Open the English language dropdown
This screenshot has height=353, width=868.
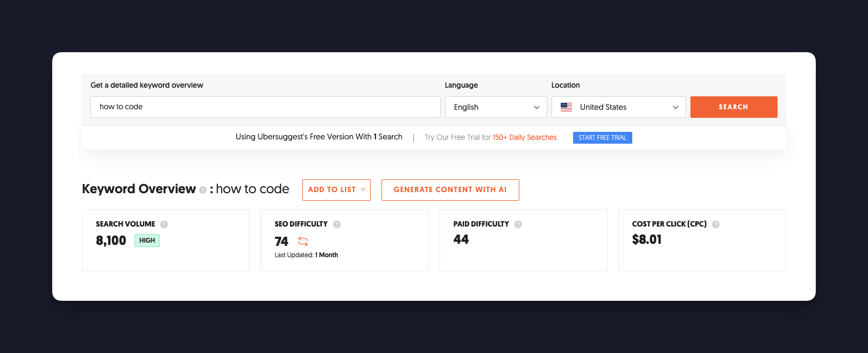click(496, 107)
